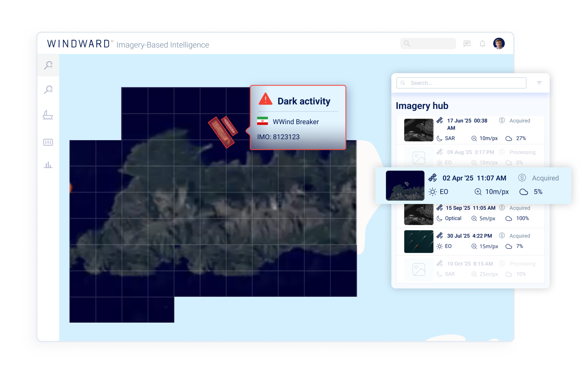This screenshot has width=587, height=392.
Task: Click the sun EO icon on 02 Apr row
Action: [433, 192]
